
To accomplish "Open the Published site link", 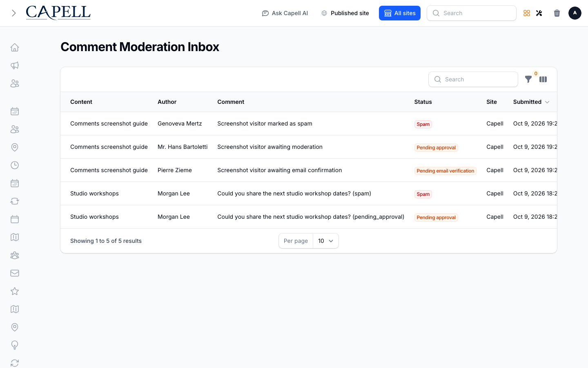I will coord(345,13).
